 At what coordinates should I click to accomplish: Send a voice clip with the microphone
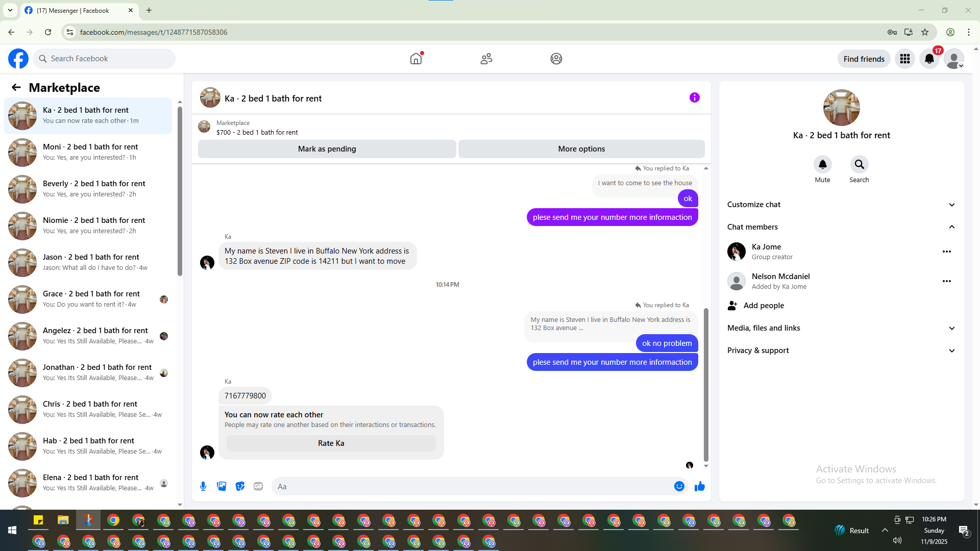(x=203, y=486)
